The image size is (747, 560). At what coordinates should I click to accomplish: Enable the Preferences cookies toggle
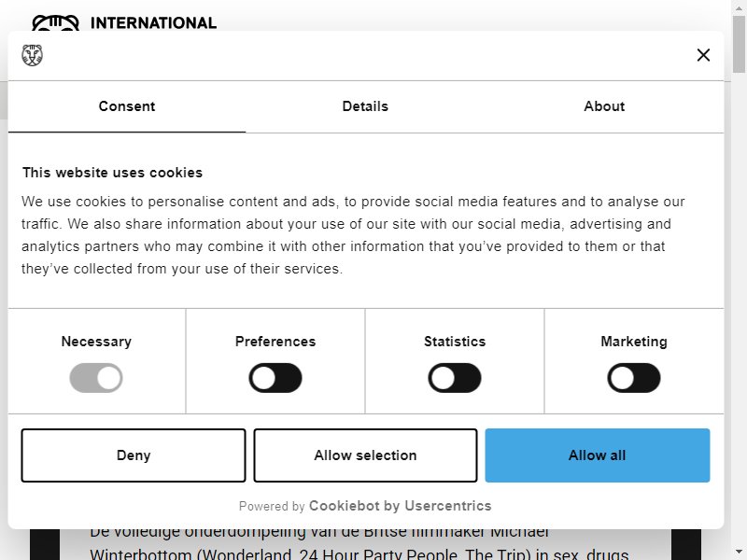tap(275, 378)
